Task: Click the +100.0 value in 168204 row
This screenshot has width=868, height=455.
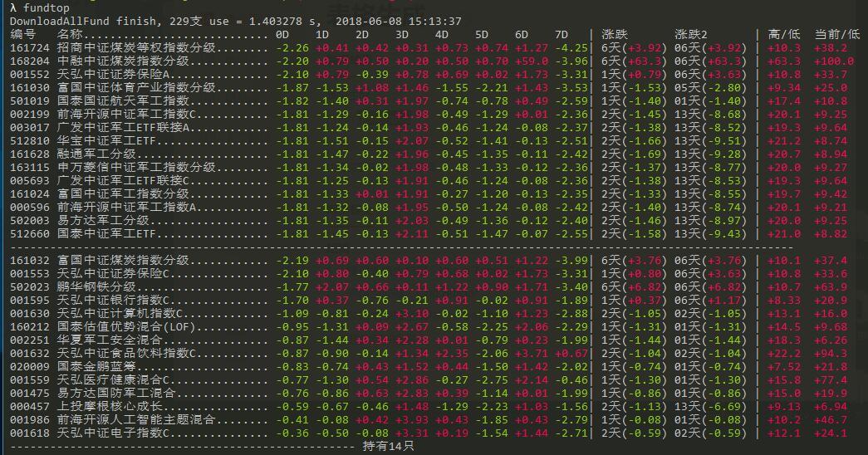Action: click(834, 61)
